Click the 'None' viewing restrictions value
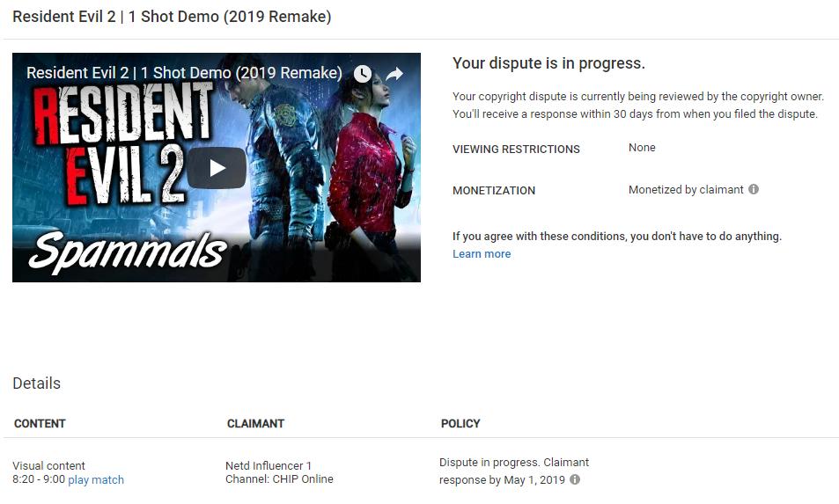The height and width of the screenshot is (504, 839). click(x=642, y=148)
